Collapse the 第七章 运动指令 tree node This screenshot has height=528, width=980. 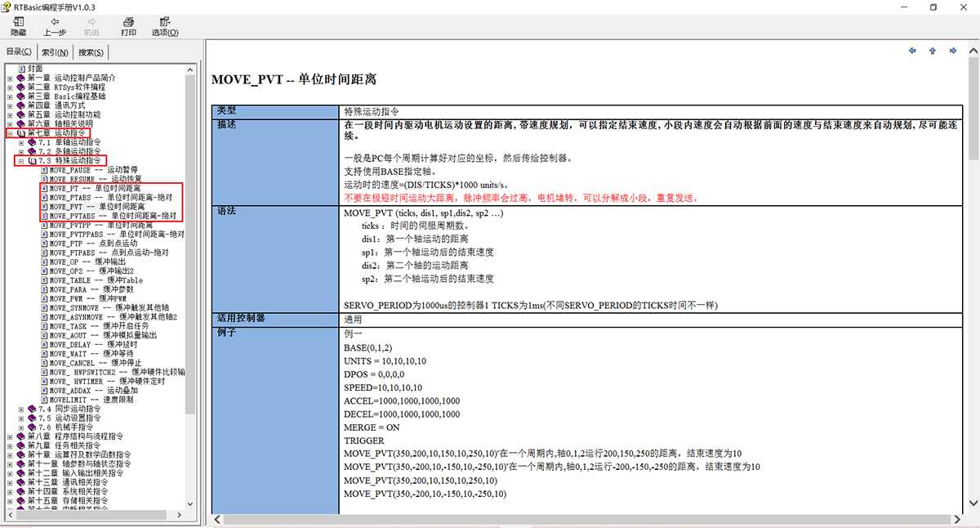[x=10, y=133]
